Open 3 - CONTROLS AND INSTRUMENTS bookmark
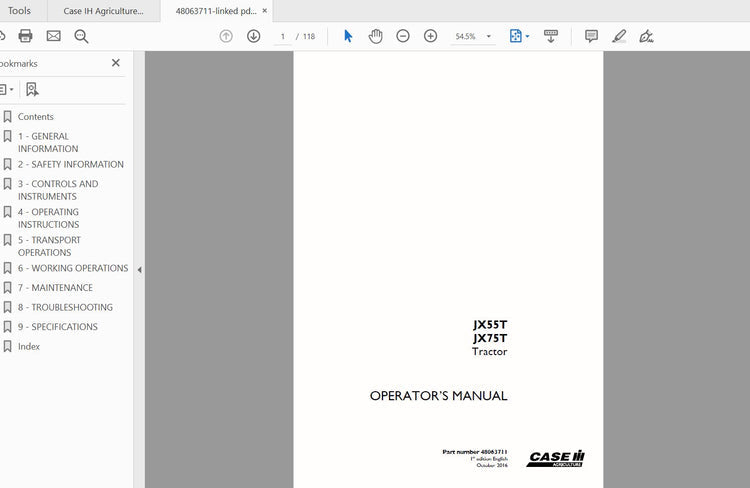Viewport: 750px width, 488px height. [58, 190]
